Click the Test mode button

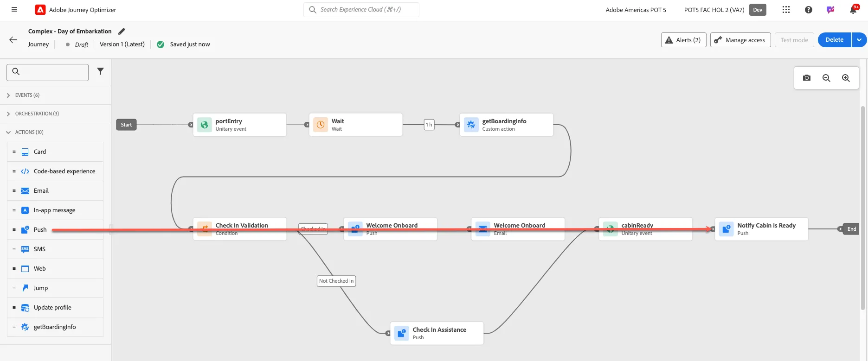coord(794,40)
